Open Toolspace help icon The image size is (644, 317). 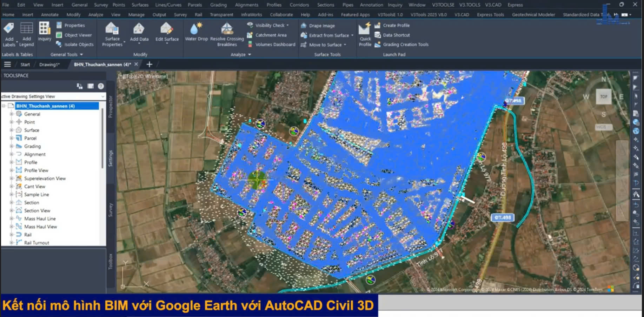click(x=101, y=86)
